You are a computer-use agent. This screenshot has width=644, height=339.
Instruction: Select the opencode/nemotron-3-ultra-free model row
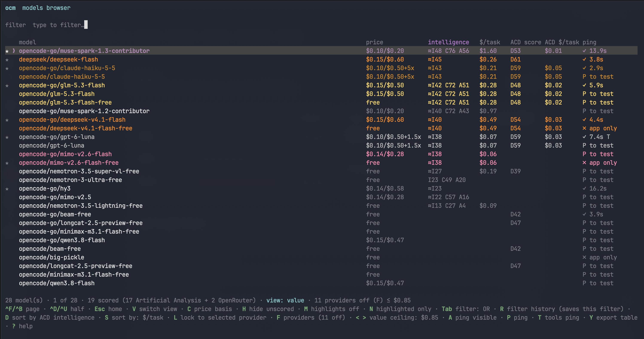coord(321,180)
